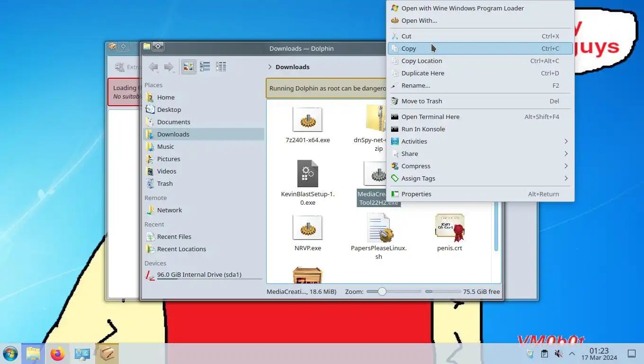Click the Extract button in Ark window
This screenshot has height=364, width=644.
point(126,67)
